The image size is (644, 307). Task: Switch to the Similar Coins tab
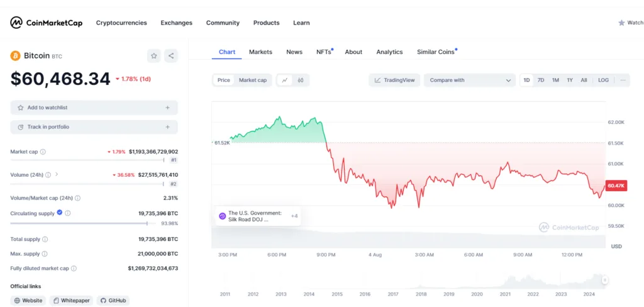click(x=436, y=52)
